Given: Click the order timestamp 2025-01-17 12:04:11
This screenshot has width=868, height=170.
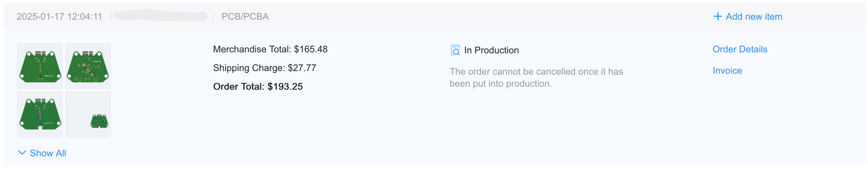Looking at the screenshot, I should click(x=59, y=16).
